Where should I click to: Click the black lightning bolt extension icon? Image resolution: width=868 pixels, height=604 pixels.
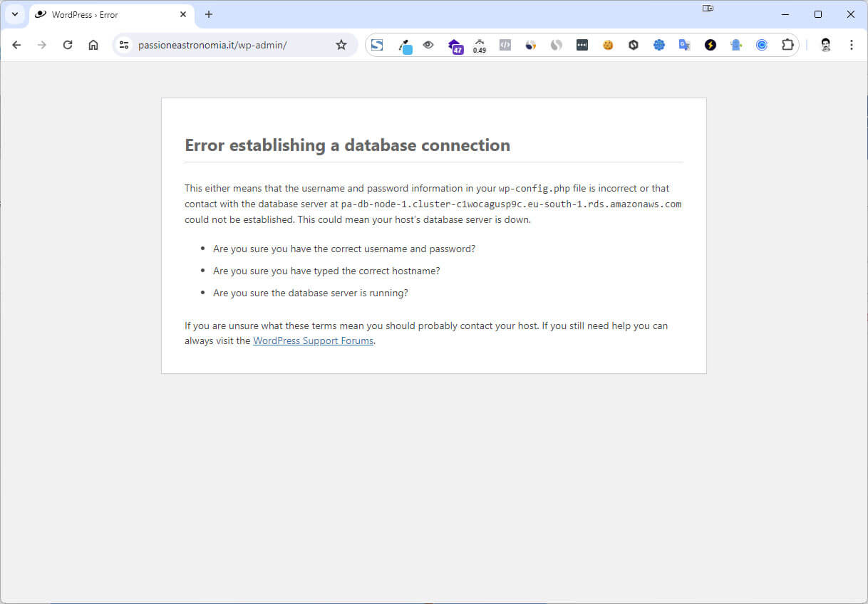pyautogui.click(x=711, y=45)
